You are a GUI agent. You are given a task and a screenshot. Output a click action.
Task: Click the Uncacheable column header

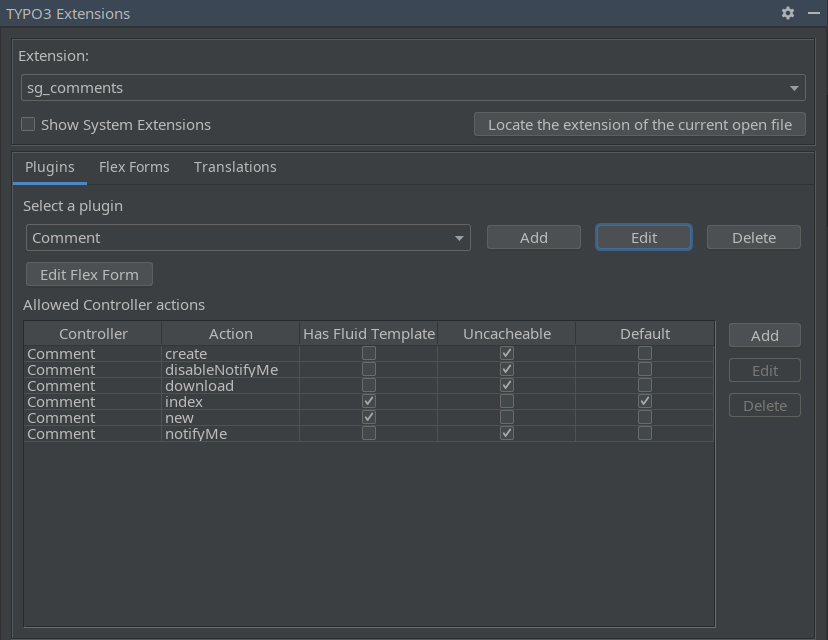point(507,334)
